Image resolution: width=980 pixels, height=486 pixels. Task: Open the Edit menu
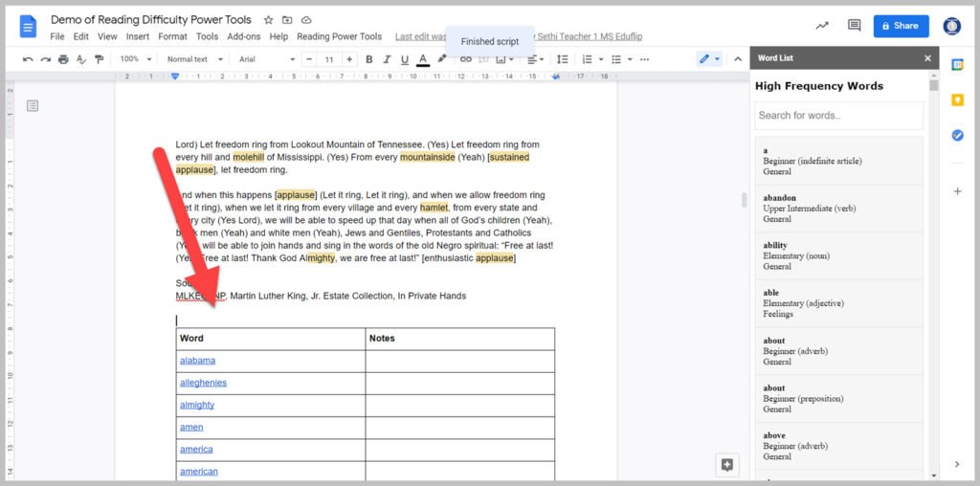coord(80,36)
